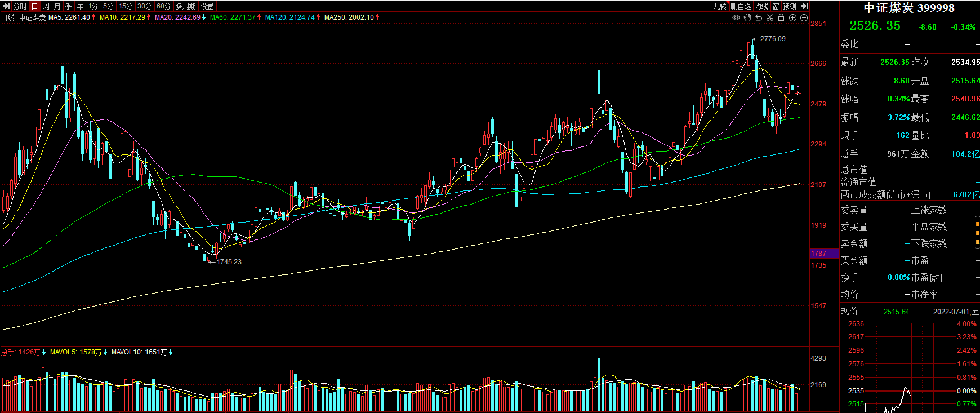Zoom out with the minus circle icon

click(804, 18)
